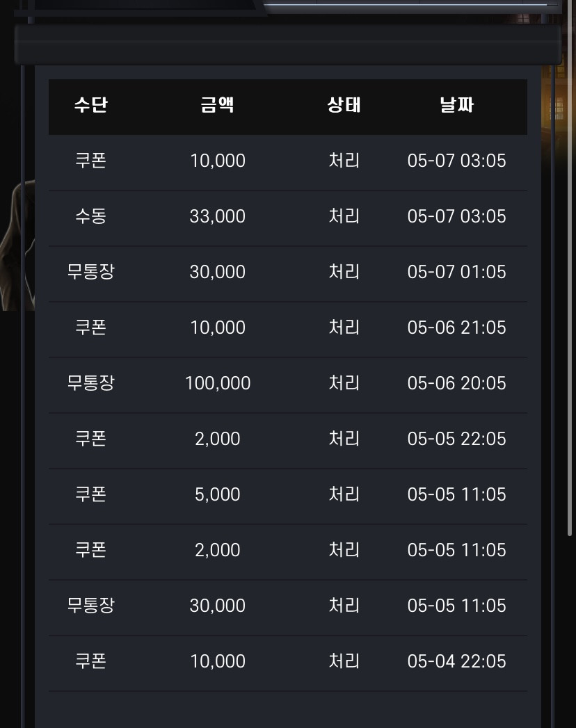Click 무통장 in the 100,000 row
This screenshot has height=728, width=576.
click(91, 384)
